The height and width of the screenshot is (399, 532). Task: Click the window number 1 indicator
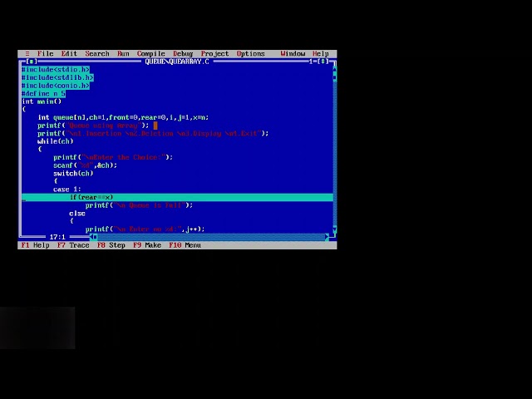click(310, 62)
